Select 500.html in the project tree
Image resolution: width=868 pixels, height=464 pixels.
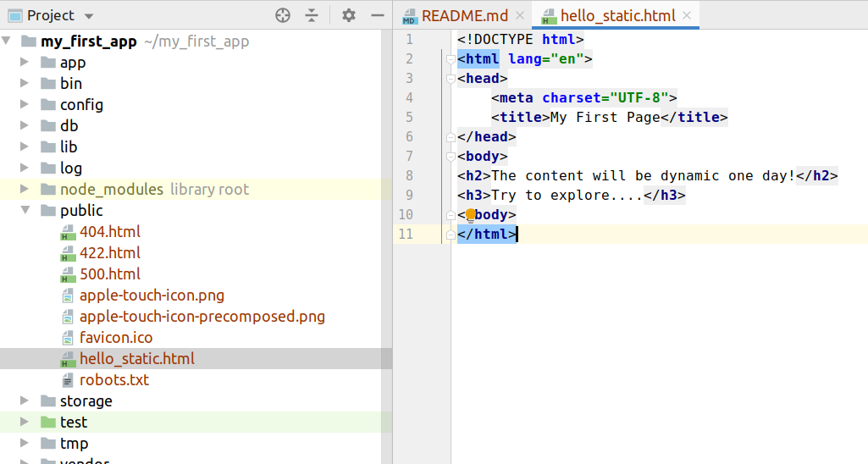click(109, 273)
